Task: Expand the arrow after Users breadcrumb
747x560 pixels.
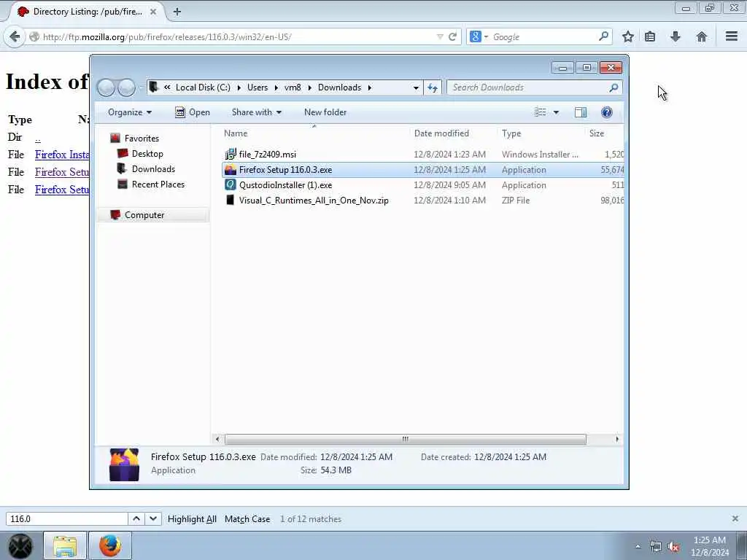Action: (x=276, y=87)
